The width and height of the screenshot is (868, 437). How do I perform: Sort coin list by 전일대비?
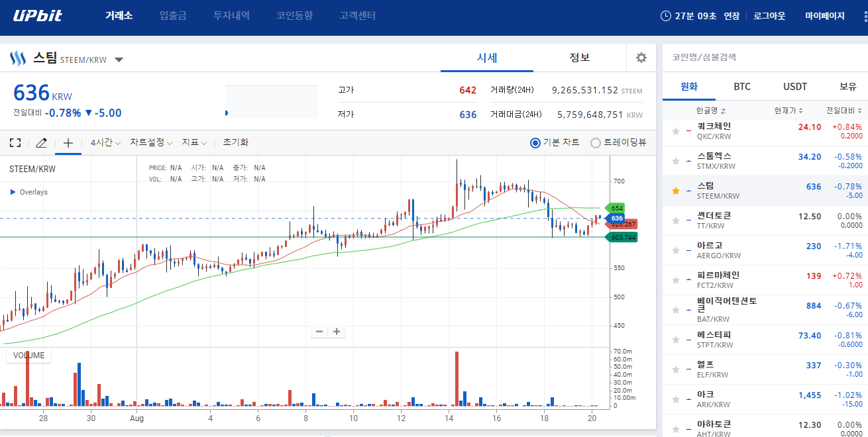(843, 111)
